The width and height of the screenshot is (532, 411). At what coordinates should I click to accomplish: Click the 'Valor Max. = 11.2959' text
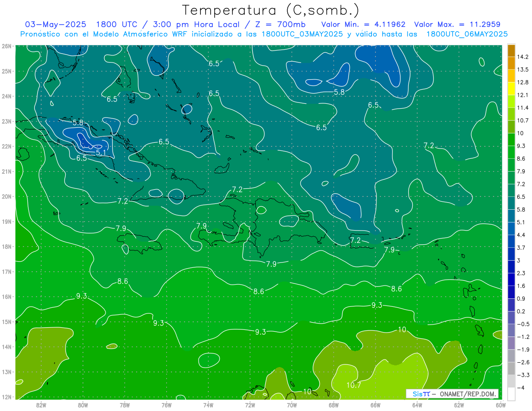pyautogui.click(x=458, y=24)
